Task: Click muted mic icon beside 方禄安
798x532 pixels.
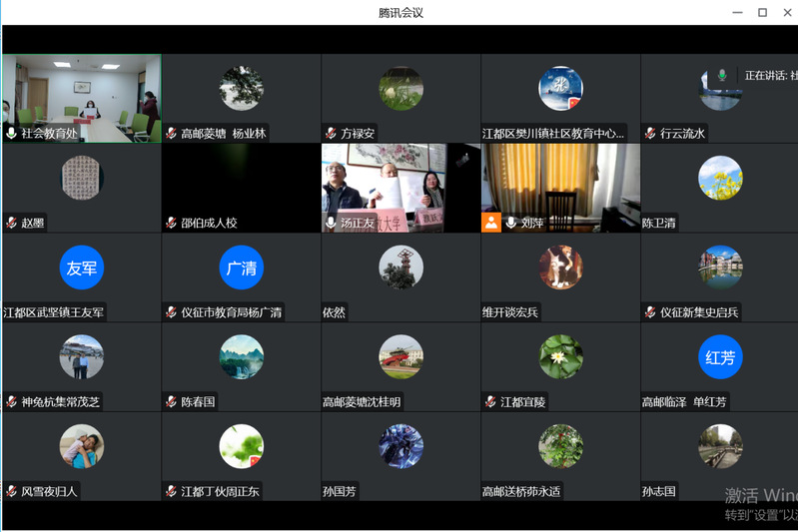Action: pos(331,133)
